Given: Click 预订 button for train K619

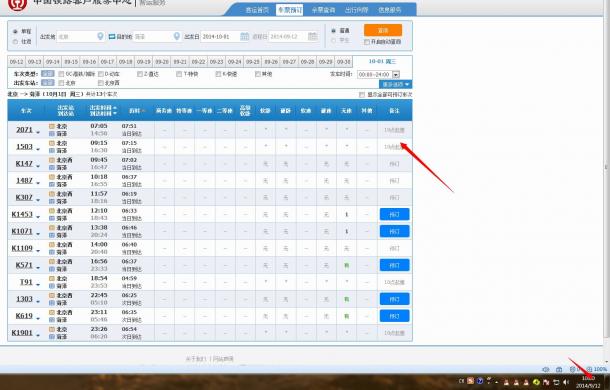Looking at the screenshot, I should tap(394, 316).
